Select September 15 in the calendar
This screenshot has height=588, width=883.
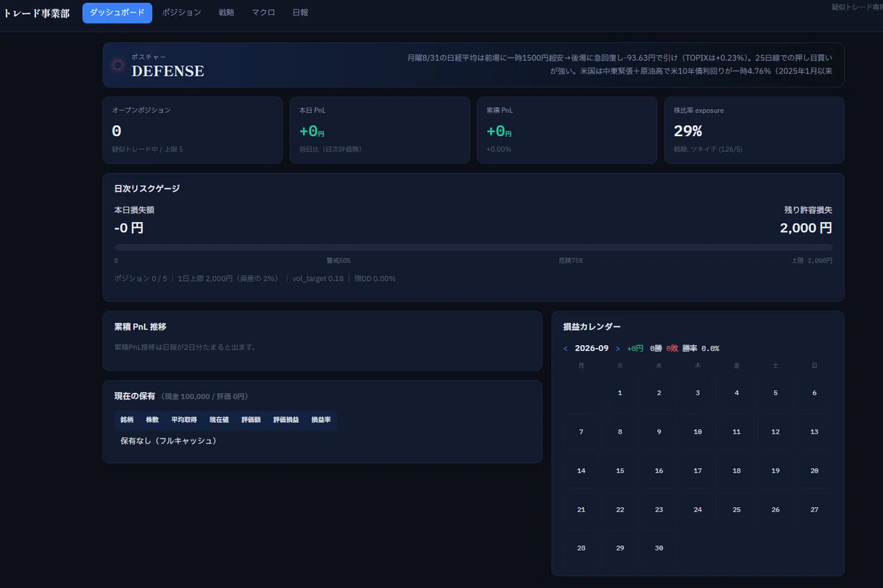pyautogui.click(x=620, y=471)
